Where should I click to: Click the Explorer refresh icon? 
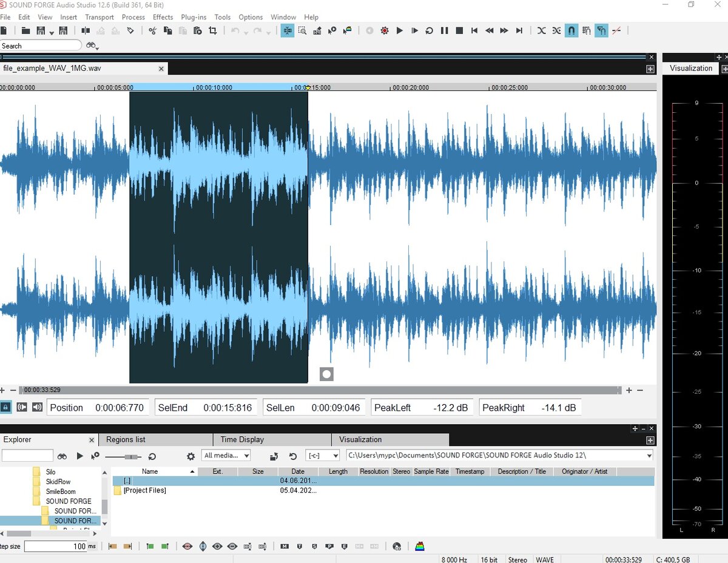tap(292, 456)
